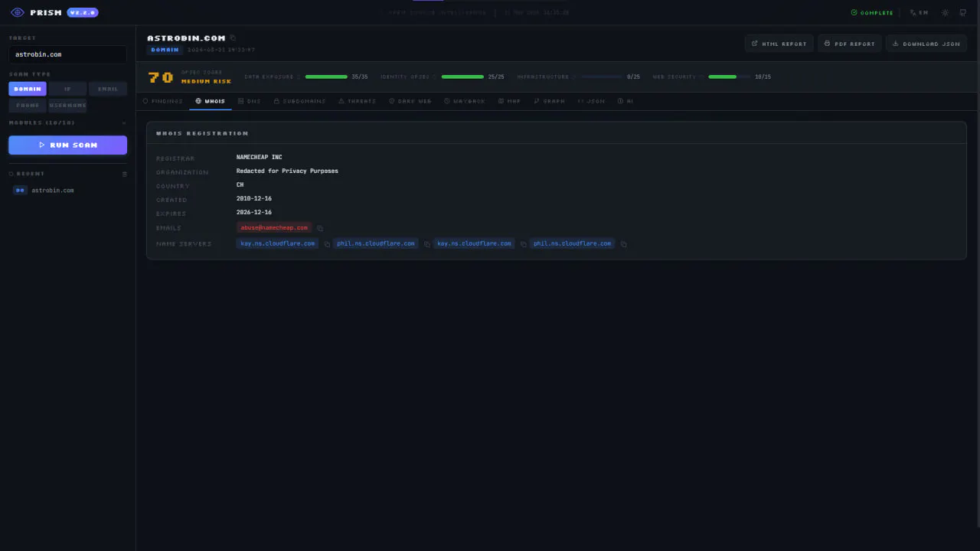Start the scan with Run Scan
The height and width of the screenshot is (551, 980).
[67, 145]
